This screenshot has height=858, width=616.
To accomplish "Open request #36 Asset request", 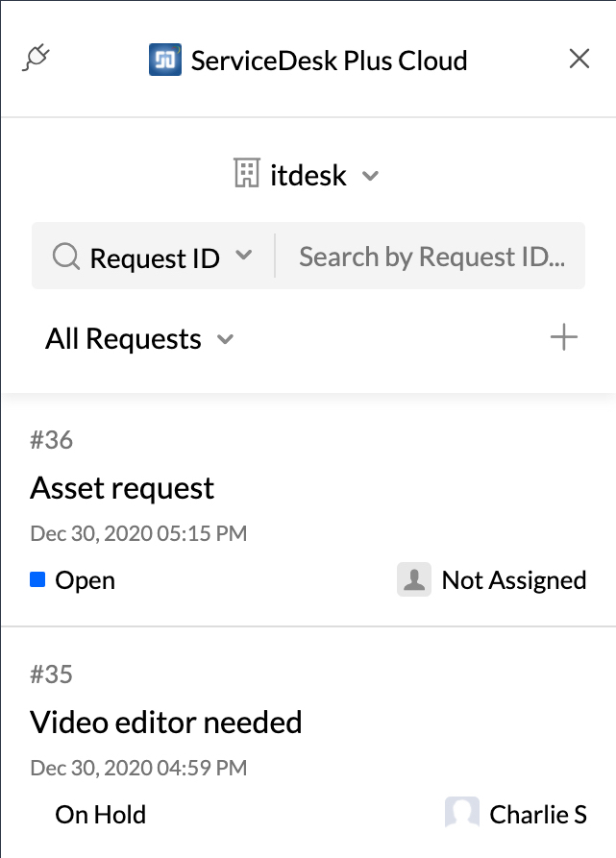I will click(x=121, y=488).
